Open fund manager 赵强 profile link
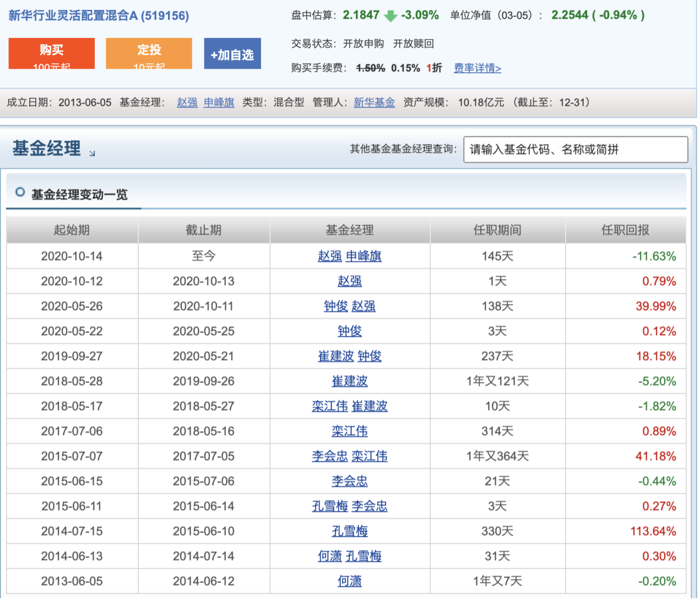Screen dimensions: 700x600 click(x=187, y=102)
